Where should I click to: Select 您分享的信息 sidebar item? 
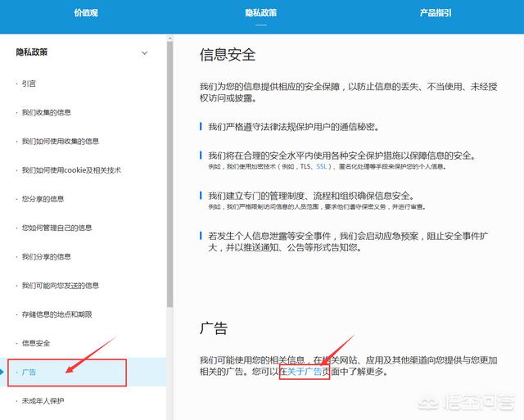43,199
